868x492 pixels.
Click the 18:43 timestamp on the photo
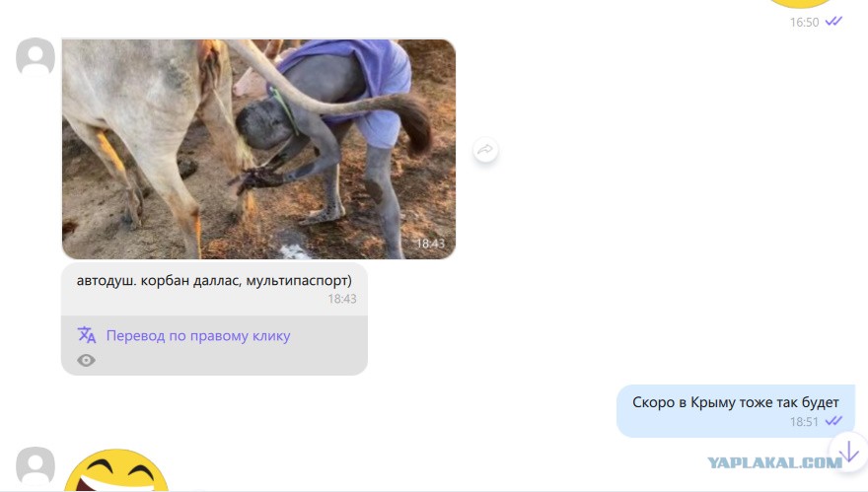click(x=430, y=244)
